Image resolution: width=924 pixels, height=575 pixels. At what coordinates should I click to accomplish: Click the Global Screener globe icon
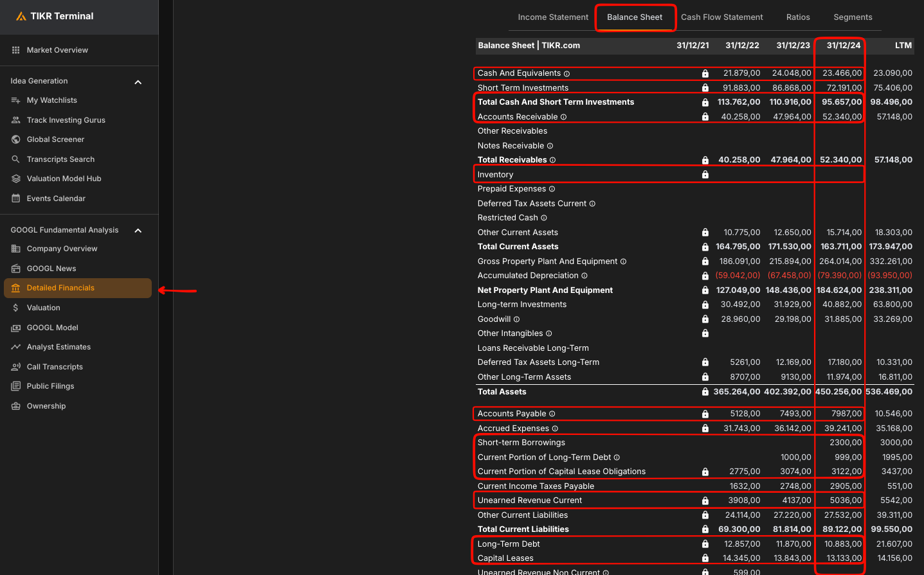[16, 139]
